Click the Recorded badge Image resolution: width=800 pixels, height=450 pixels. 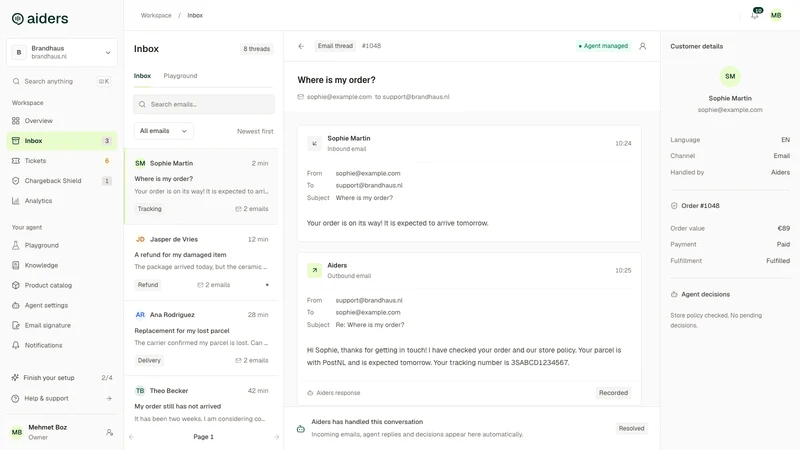click(x=613, y=393)
